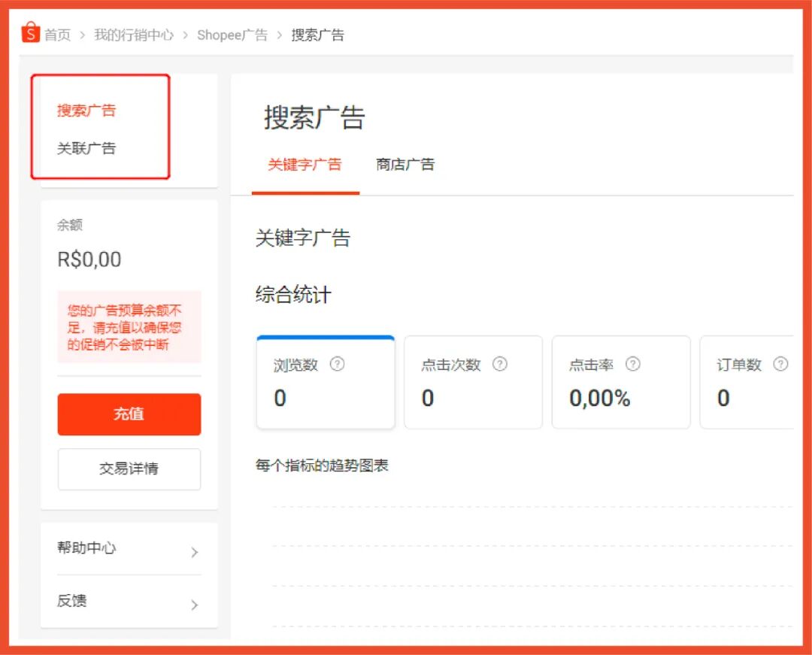Open the 点击率 metric card details
Image resolution: width=812 pixels, height=655 pixels.
coord(621,384)
